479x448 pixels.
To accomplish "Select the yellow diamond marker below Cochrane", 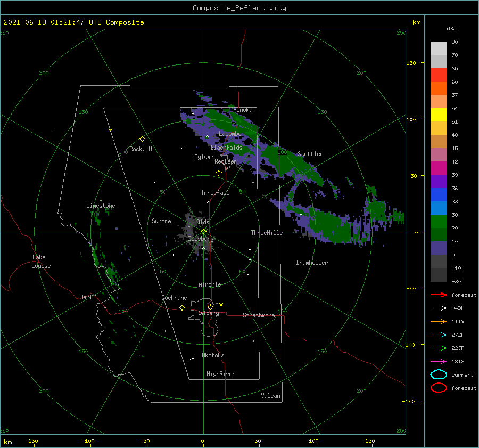I will point(183,308).
